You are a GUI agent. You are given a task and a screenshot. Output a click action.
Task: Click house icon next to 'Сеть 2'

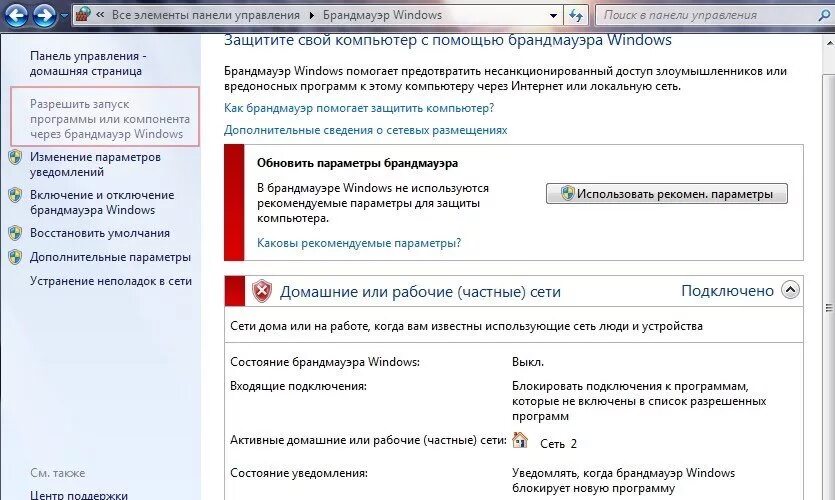520,440
